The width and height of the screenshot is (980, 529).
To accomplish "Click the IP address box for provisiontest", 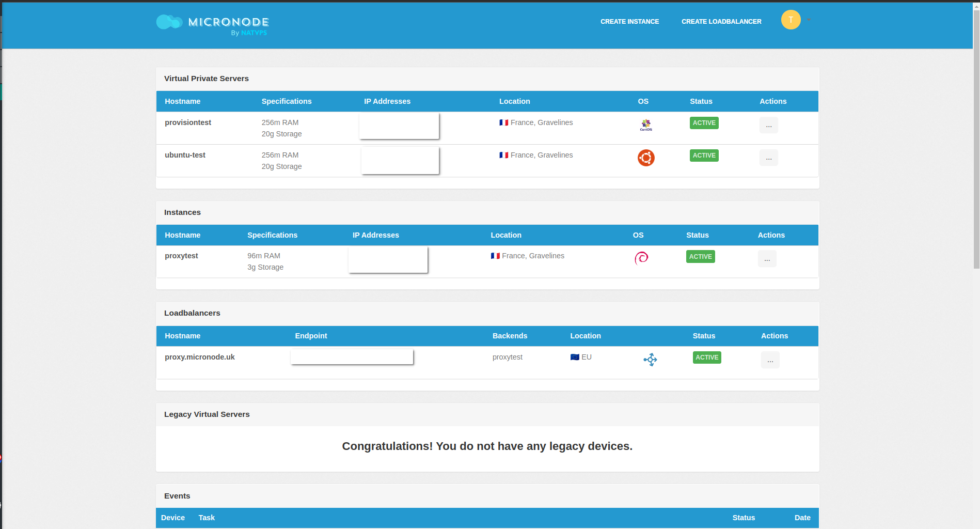I will (x=399, y=126).
